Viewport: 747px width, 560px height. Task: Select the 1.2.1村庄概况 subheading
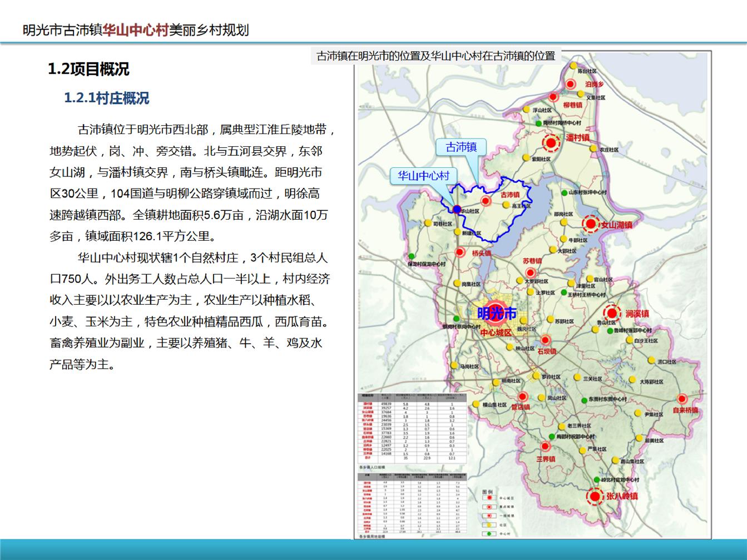[107, 98]
